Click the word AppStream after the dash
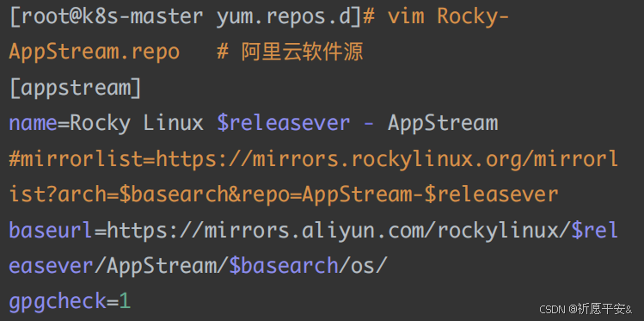Screen dimensions: 644x321 (443, 123)
